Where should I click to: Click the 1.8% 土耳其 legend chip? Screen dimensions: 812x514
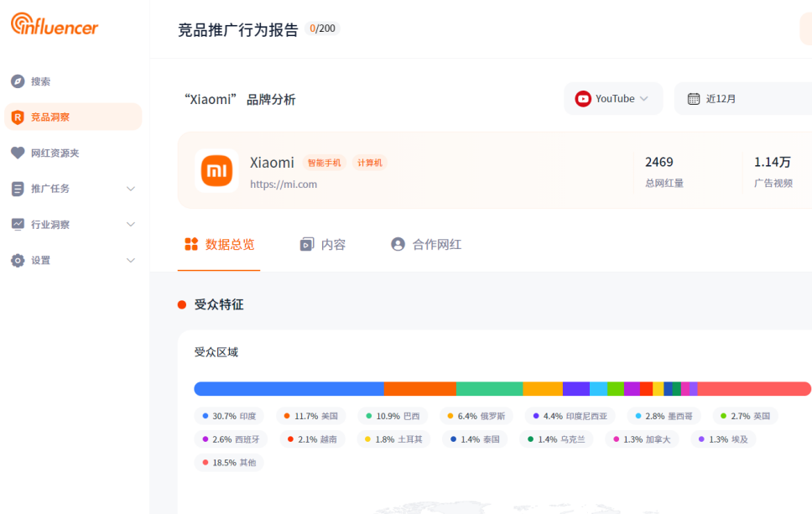point(393,439)
